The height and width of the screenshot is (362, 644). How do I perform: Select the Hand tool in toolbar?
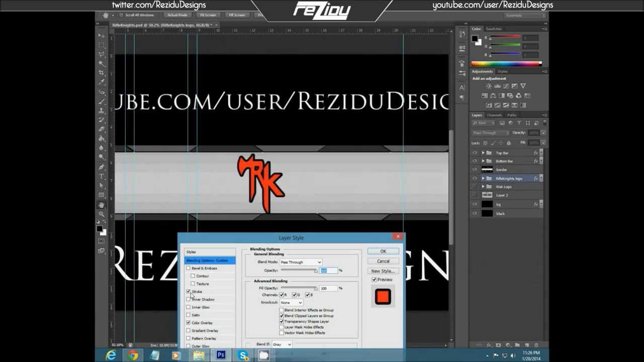click(102, 205)
